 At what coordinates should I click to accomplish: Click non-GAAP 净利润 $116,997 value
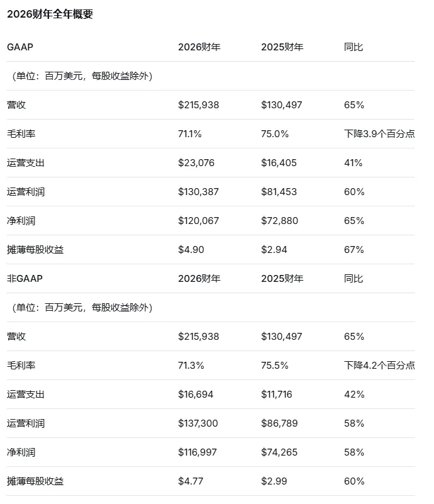[x=198, y=452]
